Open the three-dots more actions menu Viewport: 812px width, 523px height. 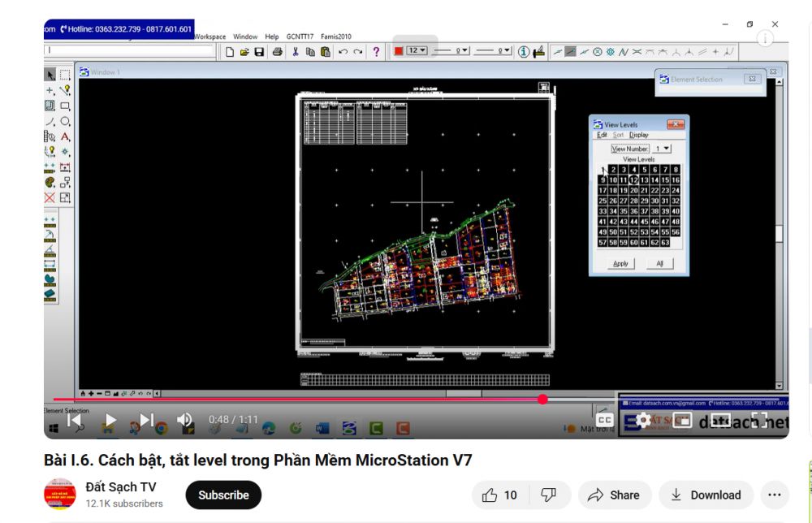pos(774,495)
